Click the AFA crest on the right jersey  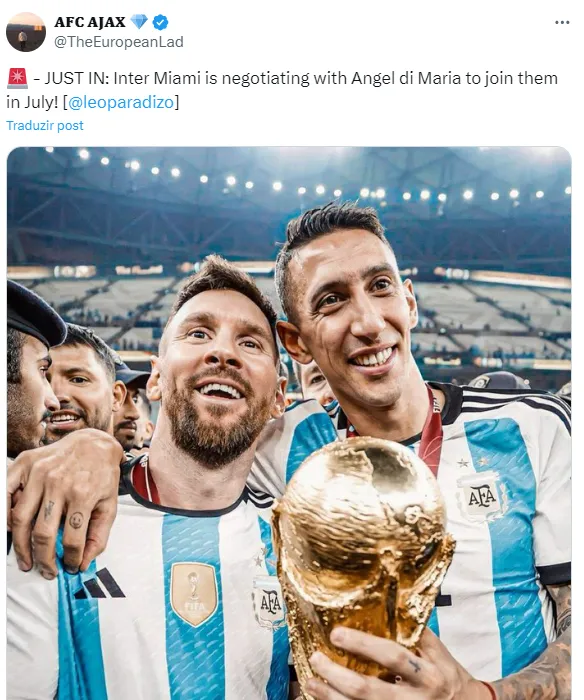click(482, 496)
